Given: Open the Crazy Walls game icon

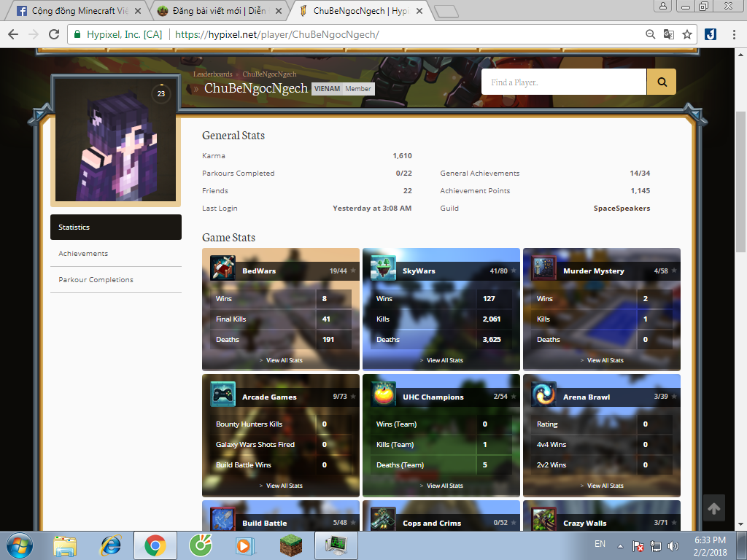Looking at the screenshot, I should [543, 519].
